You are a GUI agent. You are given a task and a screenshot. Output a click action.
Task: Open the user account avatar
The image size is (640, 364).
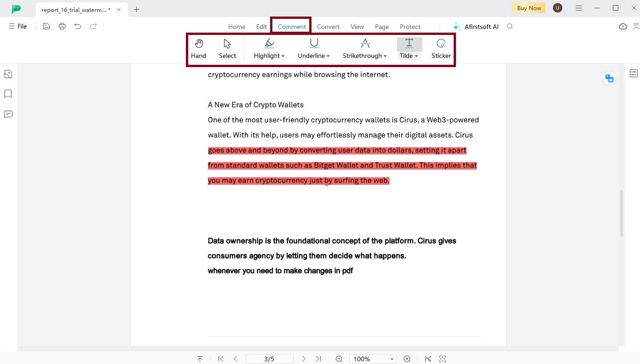coord(558,8)
